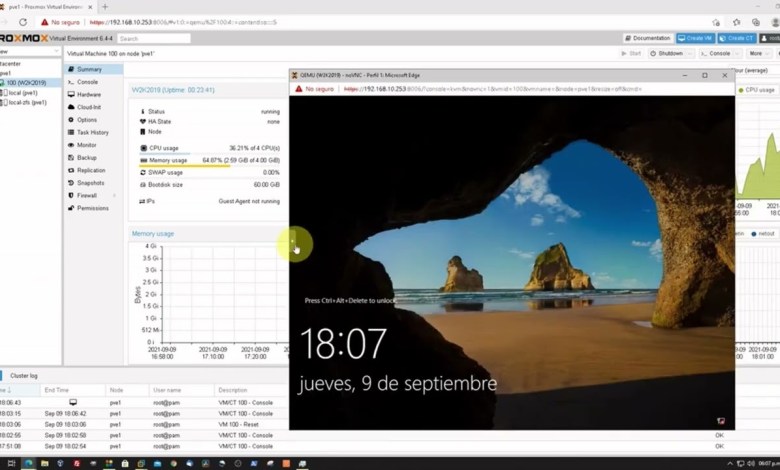Screen dimensions: 780x470
Task: Select the pve1 node in the tree
Action: (6, 73)
